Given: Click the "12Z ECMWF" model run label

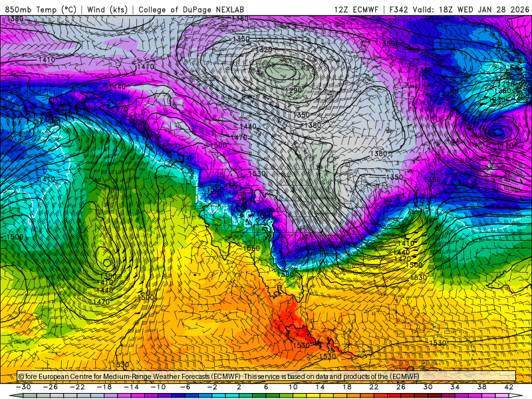Looking at the screenshot, I should coord(356,9).
